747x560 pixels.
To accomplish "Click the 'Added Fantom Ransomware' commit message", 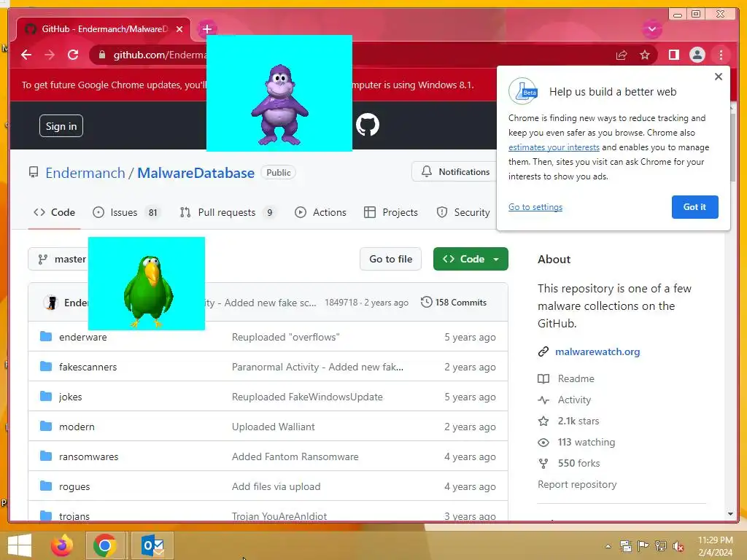I will click(x=295, y=456).
